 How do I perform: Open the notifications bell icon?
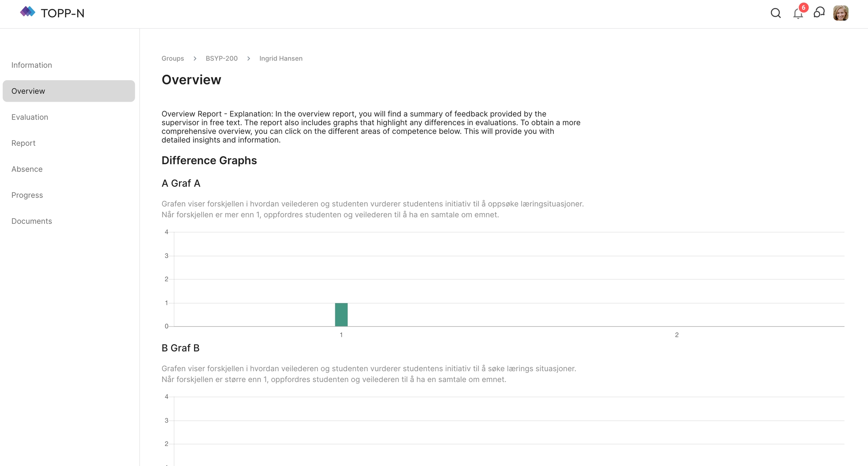click(797, 14)
